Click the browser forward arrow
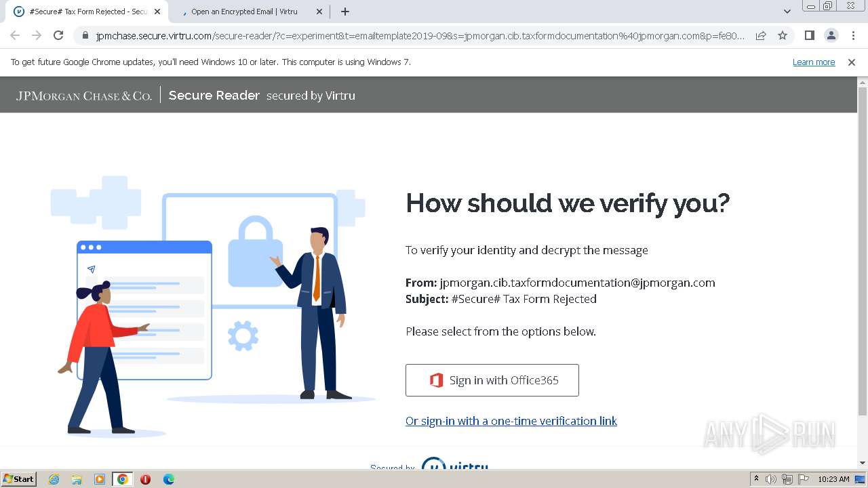This screenshot has height=488, width=868. click(37, 36)
